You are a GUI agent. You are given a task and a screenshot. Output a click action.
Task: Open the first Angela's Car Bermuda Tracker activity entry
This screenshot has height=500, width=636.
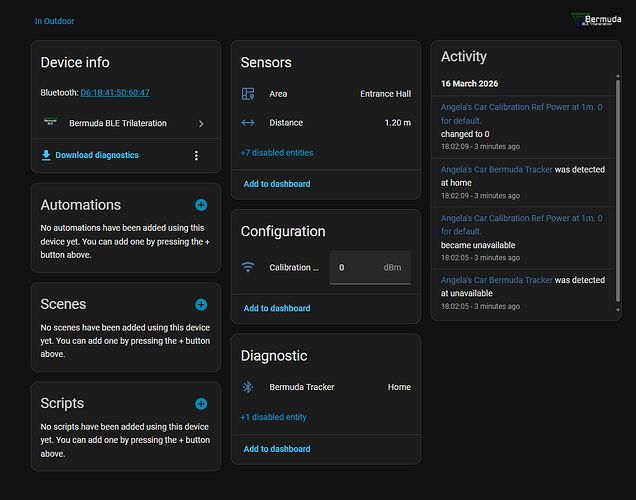tap(497, 169)
